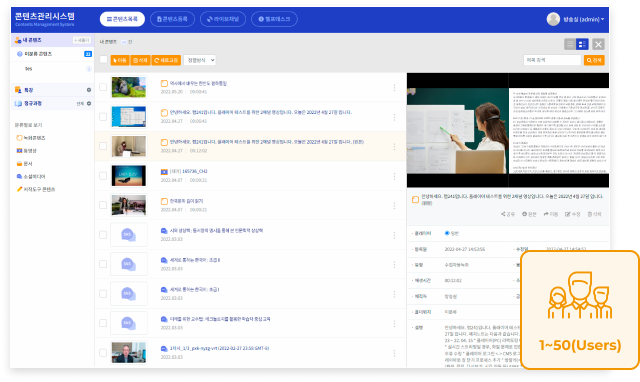
Task: Close the preview panel with the X button
Action: [x=598, y=44]
